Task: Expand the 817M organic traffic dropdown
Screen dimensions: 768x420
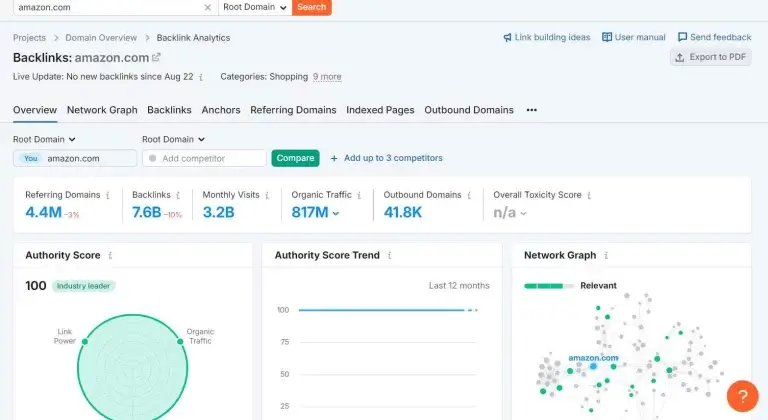Action: (x=336, y=213)
